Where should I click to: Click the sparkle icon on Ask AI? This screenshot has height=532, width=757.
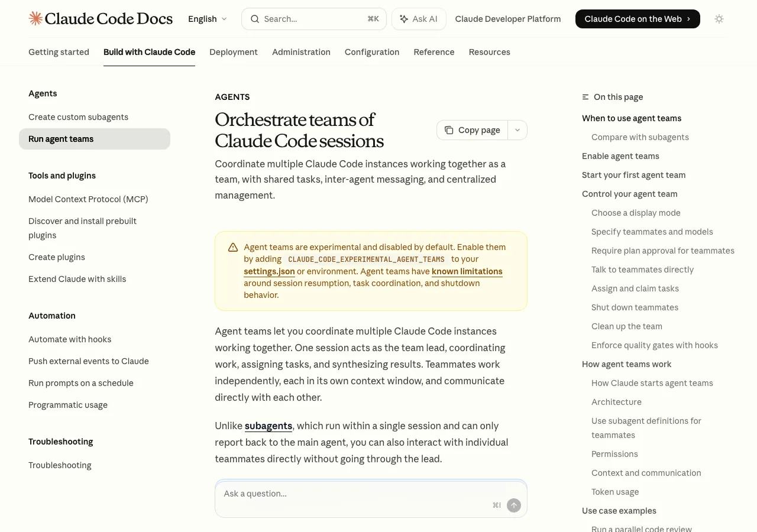[x=404, y=19]
